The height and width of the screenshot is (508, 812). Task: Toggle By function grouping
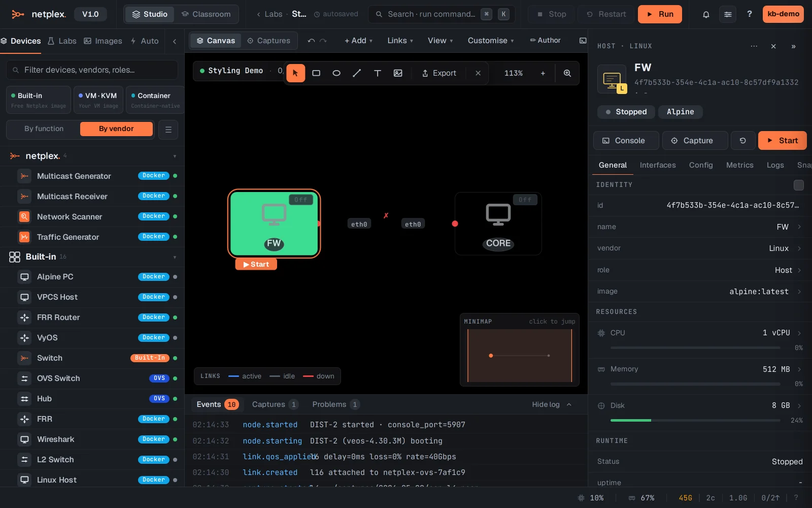pos(44,129)
